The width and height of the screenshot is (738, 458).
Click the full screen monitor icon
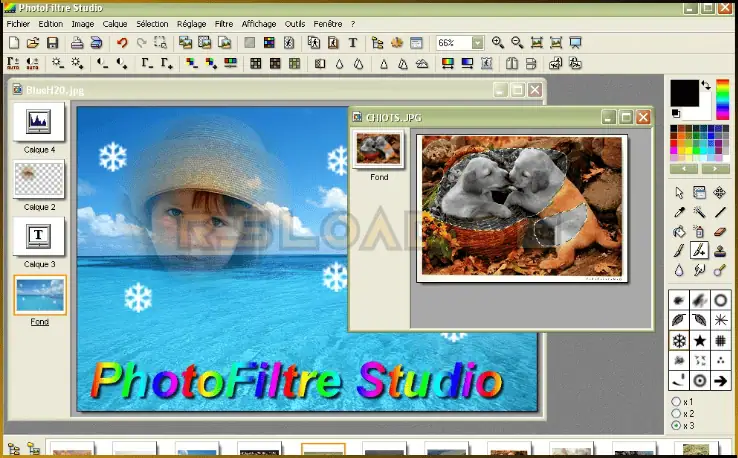point(575,43)
